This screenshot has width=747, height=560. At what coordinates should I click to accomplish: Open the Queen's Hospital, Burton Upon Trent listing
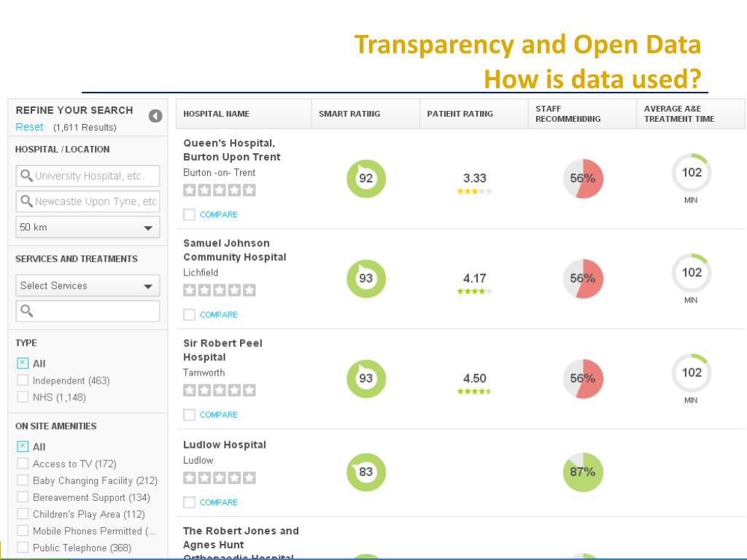click(232, 150)
